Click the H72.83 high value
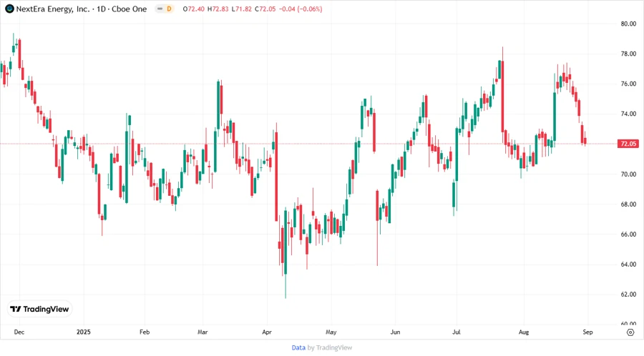 [218, 9]
